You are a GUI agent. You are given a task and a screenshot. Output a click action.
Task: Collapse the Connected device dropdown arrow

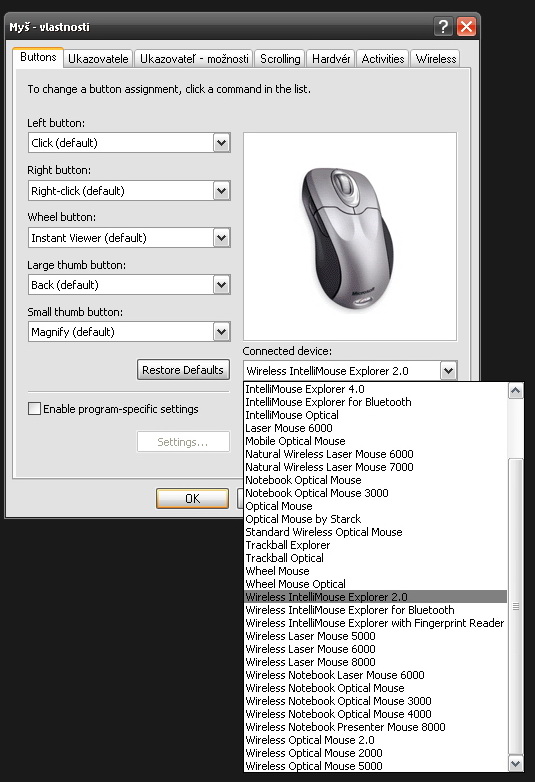448,371
